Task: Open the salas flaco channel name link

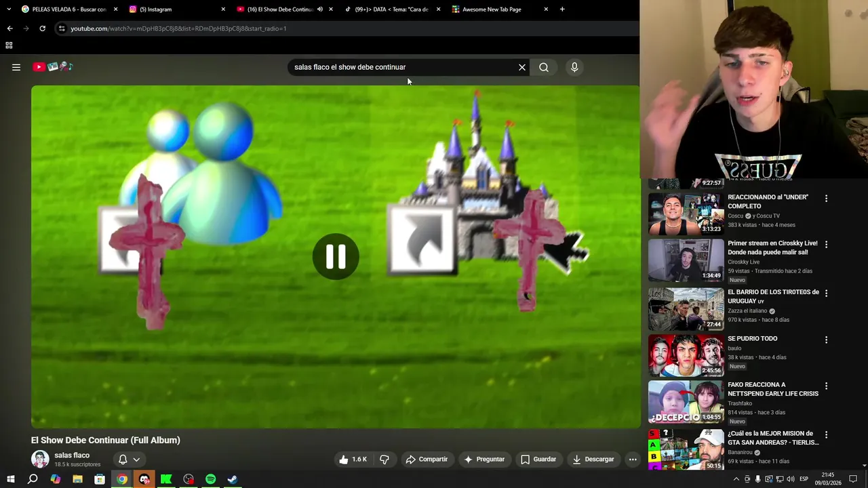Action: pos(72,455)
